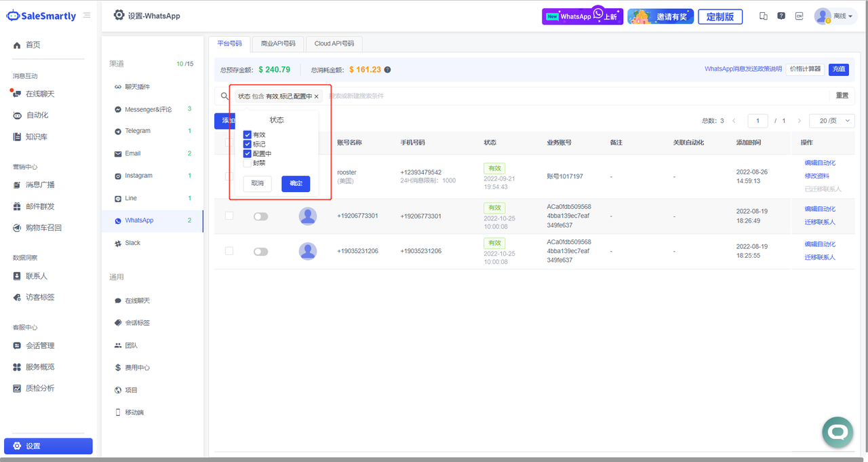The width and height of the screenshot is (868, 462).
Task: Click the device icon in top header
Action: click(x=764, y=16)
